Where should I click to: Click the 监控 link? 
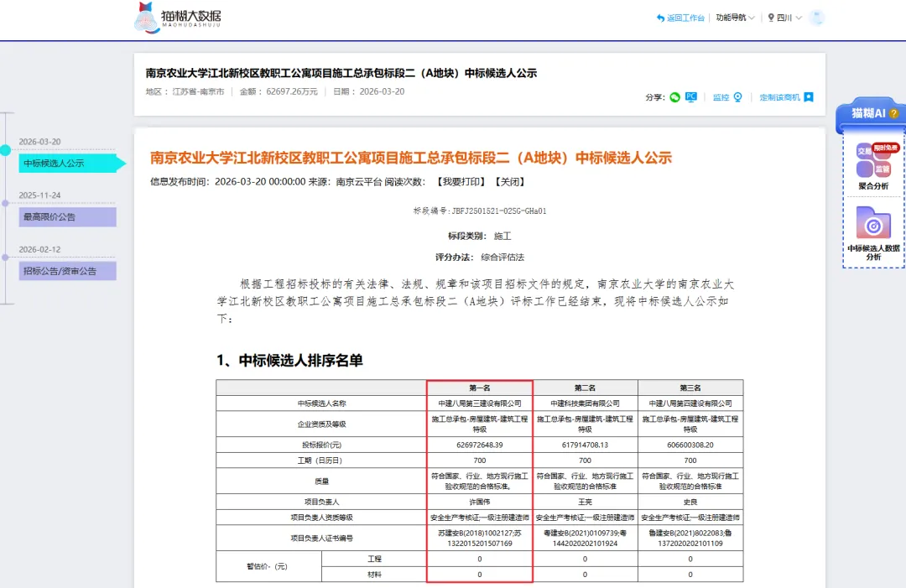click(x=721, y=97)
